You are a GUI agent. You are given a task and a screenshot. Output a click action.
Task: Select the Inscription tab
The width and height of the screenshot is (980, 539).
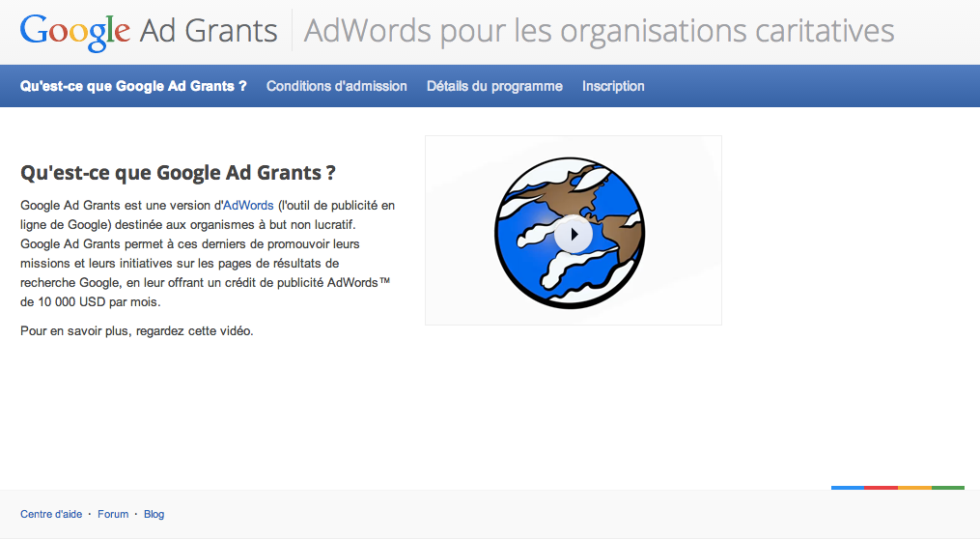tap(613, 86)
